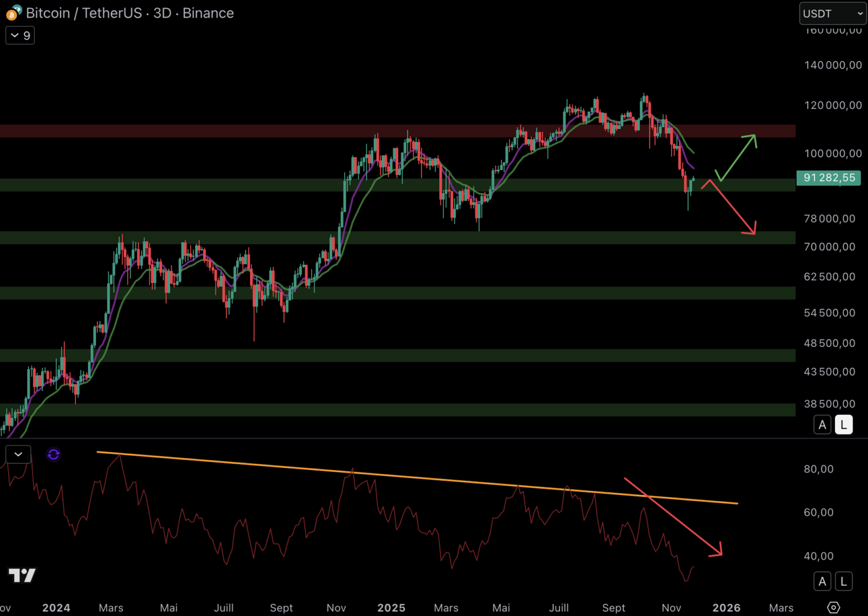Click the purple refresh icon in indicator pane
The width and height of the screenshot is (868, 616).
coord(54,455)
